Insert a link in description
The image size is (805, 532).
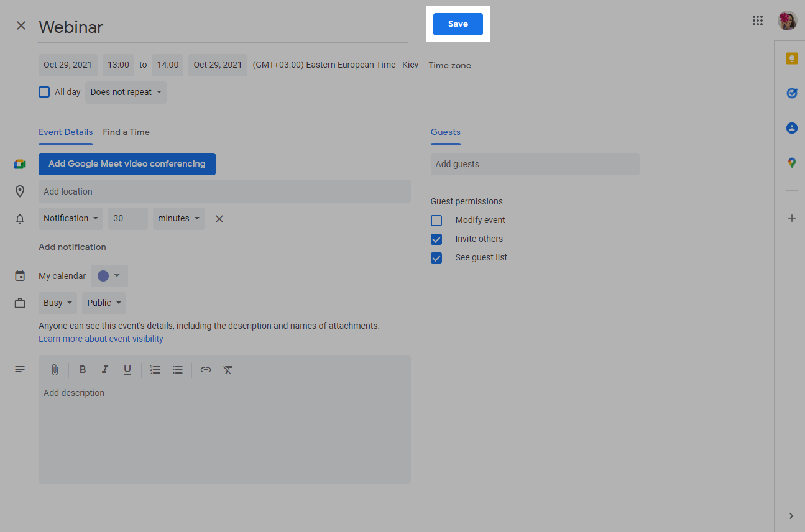[206, 370]
